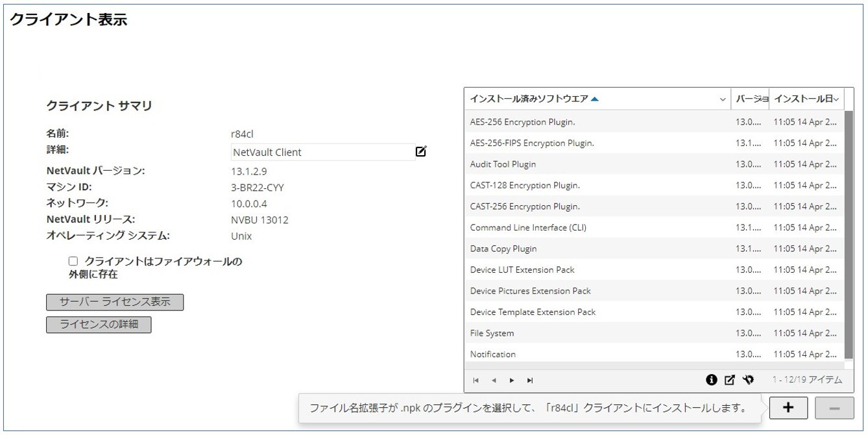Select Audit Tool Plugin row
868x435 pixels.
[x=655, y=164]
